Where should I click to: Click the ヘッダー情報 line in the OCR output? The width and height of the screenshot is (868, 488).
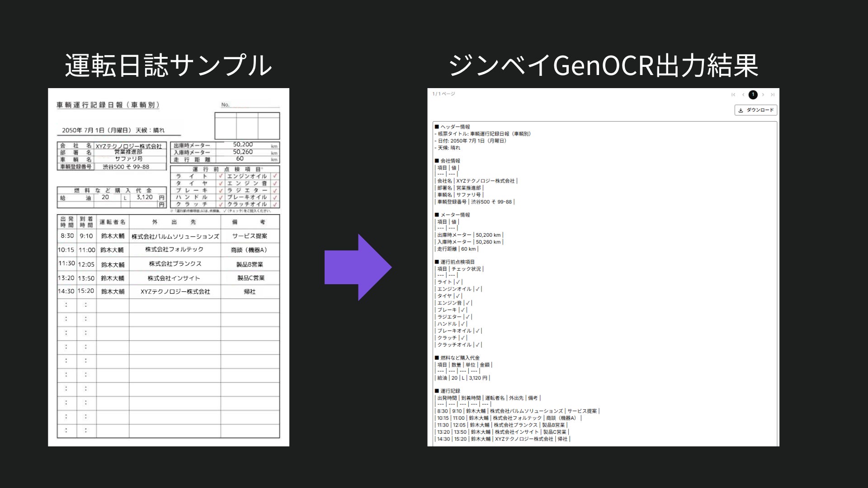click(x=453, y=127)
